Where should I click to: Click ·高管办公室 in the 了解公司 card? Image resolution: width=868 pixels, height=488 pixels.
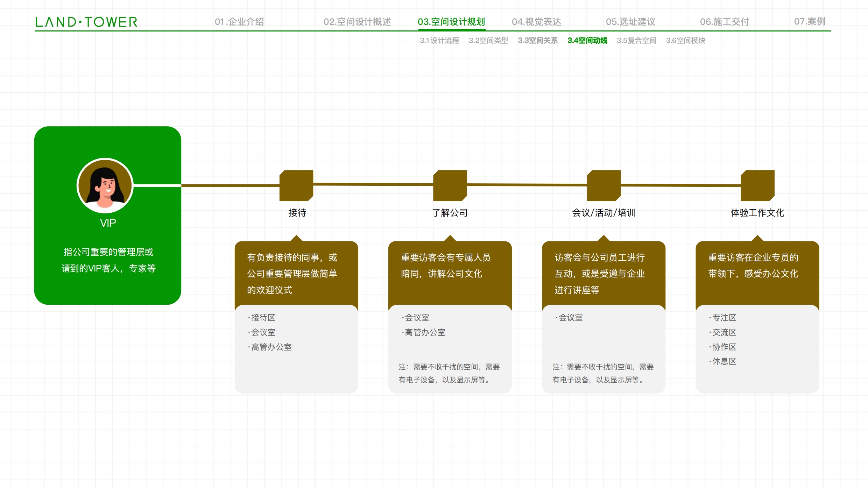click(x=423, y=332)
